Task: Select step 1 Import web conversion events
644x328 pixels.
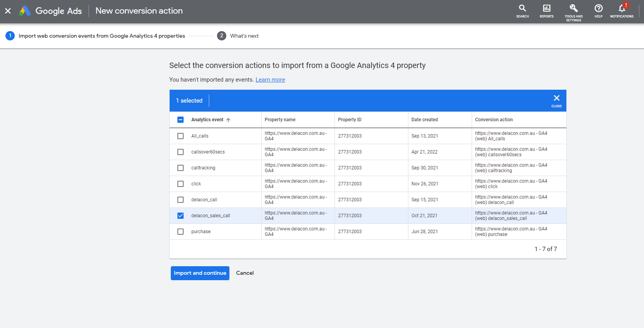Action: point(95,36)
